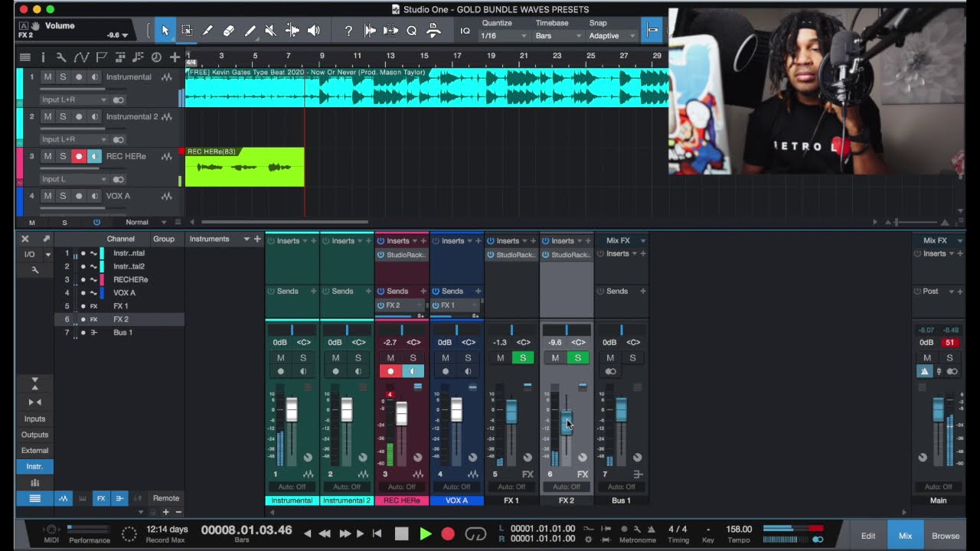
Task: Click the Instr. button in console sidebar
Action: coord(34,466)
